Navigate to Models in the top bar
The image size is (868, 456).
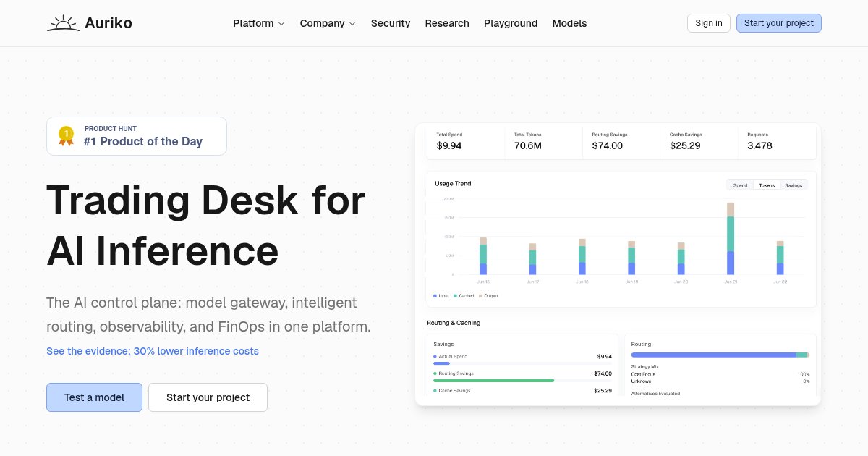tap(570, 23)
